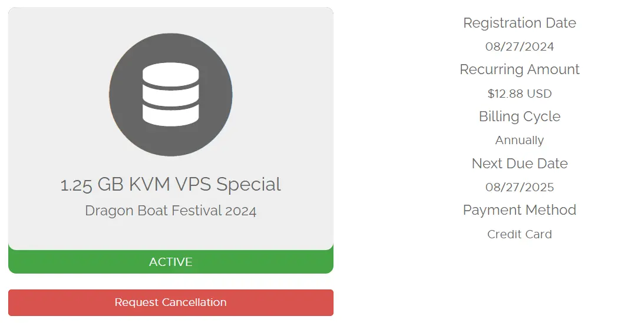This screenshot has height=323, width=644.
Task: Click the 08/27/2024 registration date value
Action: coord(520,46)
